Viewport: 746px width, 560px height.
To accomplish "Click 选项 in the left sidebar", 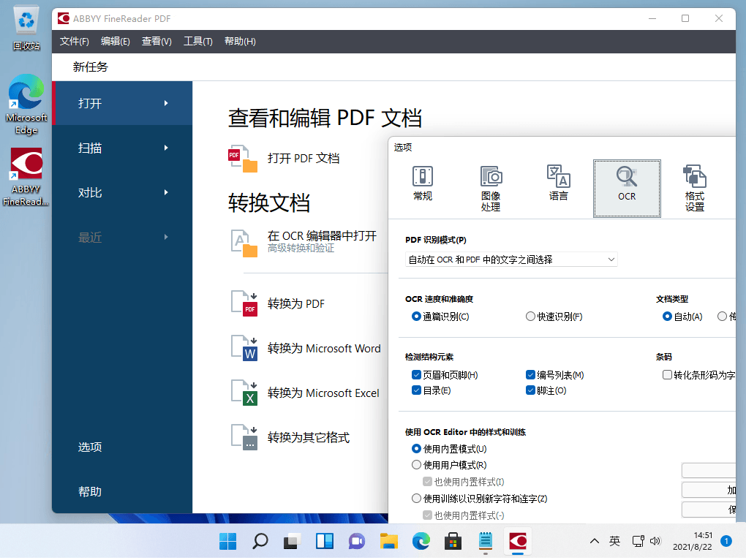I will point(90,447).
